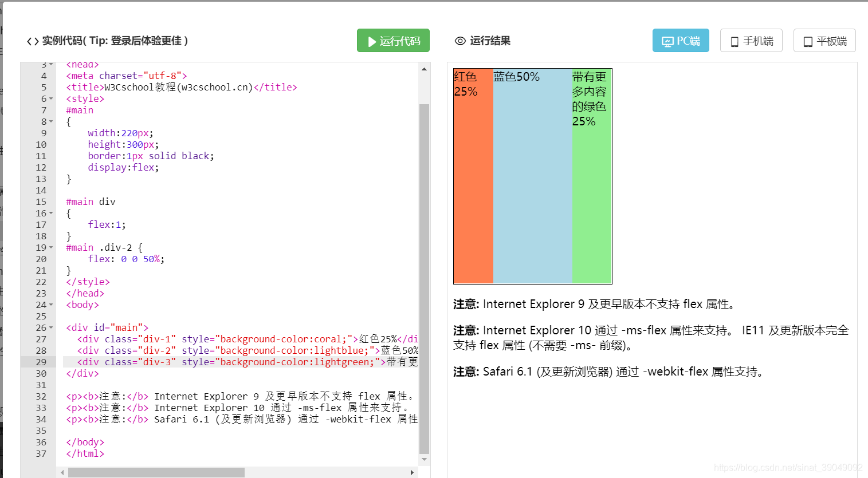Click the editor's horizontal scrollbar thumb

pos(156,472)
